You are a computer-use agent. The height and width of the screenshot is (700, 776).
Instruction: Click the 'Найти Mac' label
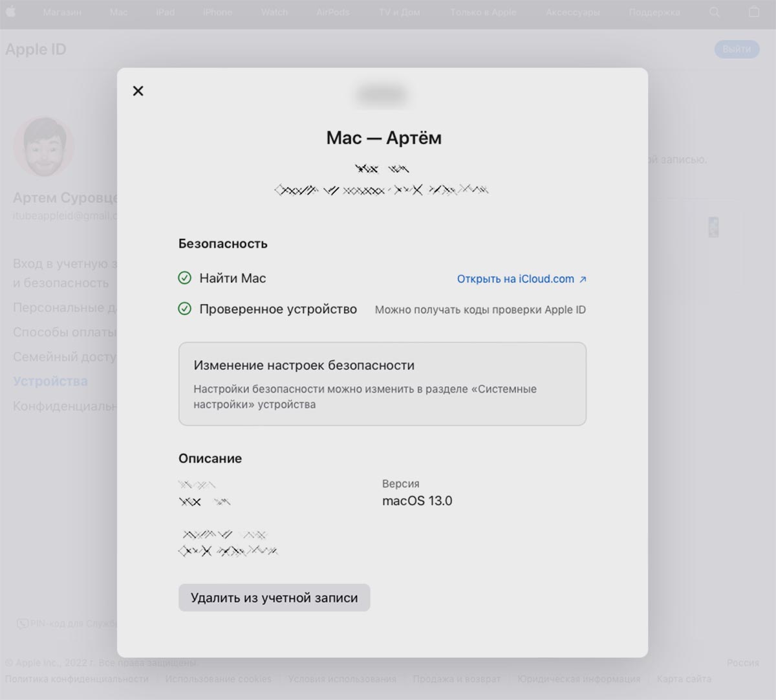(x=233, y=278)
